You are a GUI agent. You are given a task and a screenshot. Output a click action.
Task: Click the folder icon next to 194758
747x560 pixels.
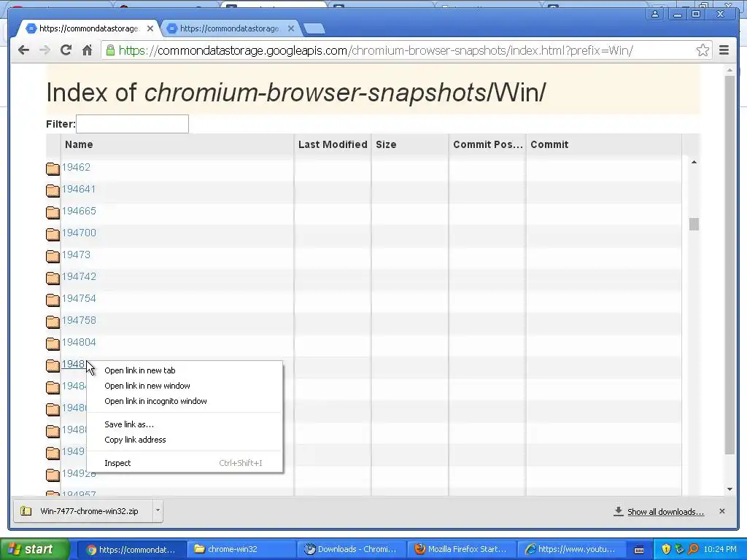click(x=53, y=322)
